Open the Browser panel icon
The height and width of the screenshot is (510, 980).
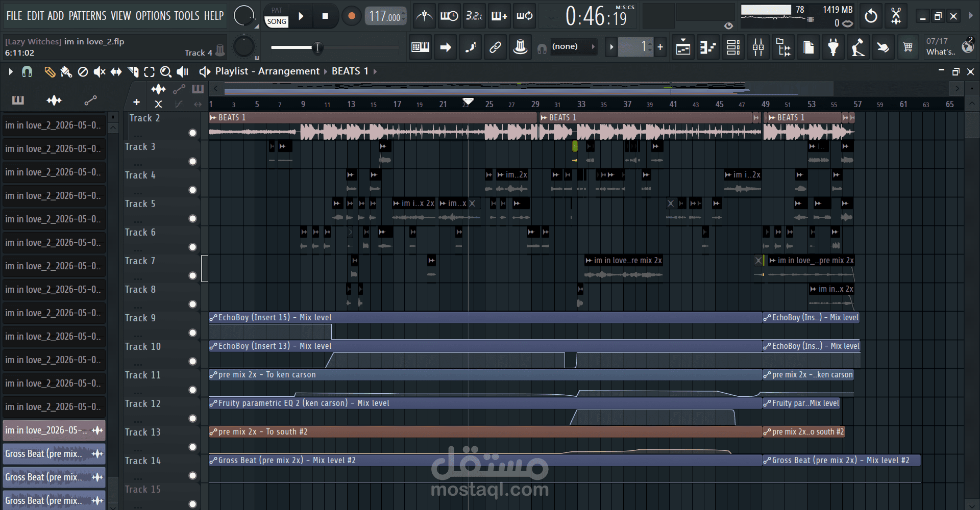pyautogui.click(x=783, y=47)
